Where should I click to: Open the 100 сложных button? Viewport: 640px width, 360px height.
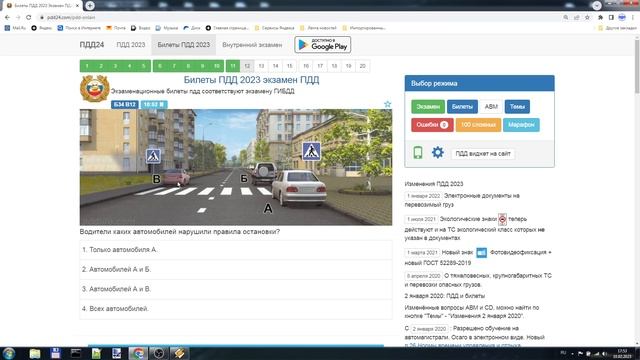478,125
